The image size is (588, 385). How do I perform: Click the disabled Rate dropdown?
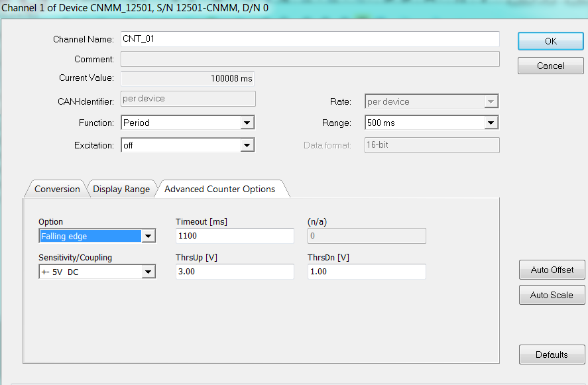point(431,101)
